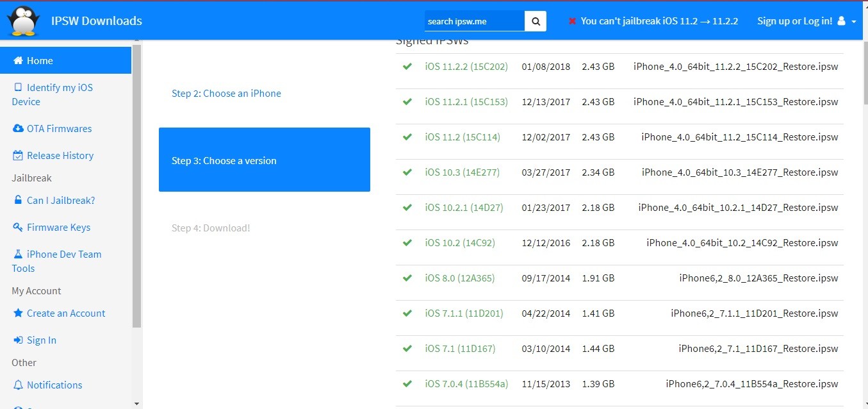
Task: Focus the search ipsw.me field
Action: pos(474,21)
